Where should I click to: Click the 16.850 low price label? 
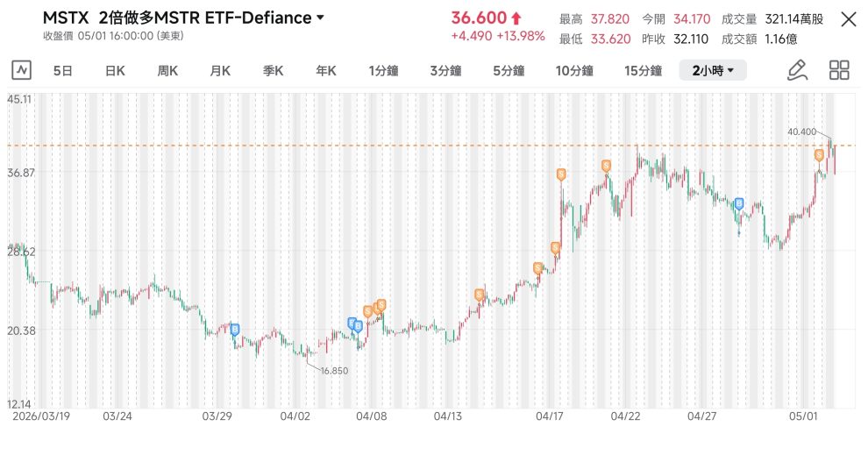click(334, 371)
